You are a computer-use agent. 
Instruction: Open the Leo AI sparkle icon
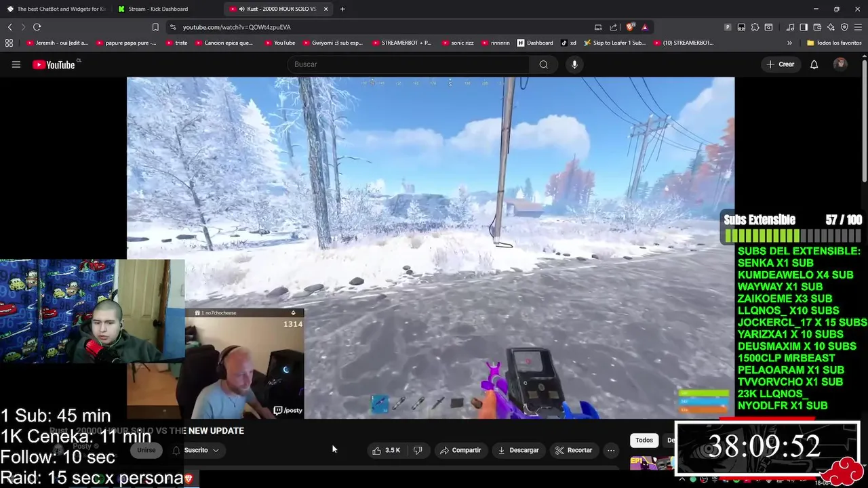(x=831, y=27)
